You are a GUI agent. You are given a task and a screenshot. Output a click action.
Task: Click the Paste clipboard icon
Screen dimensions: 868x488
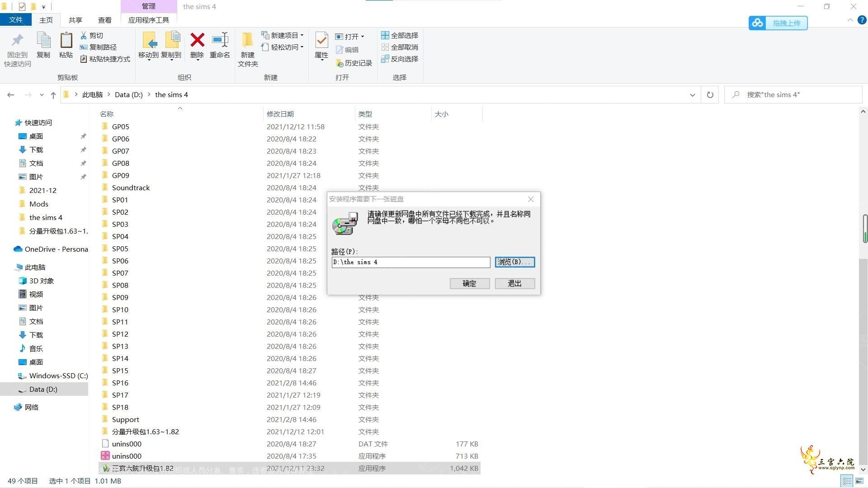coord(66,41)
